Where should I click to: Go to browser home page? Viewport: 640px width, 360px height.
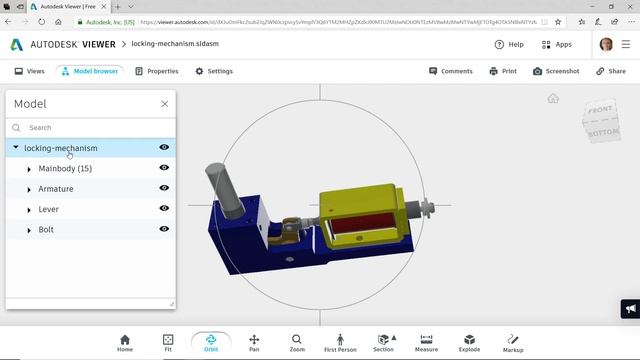[58, 22]
